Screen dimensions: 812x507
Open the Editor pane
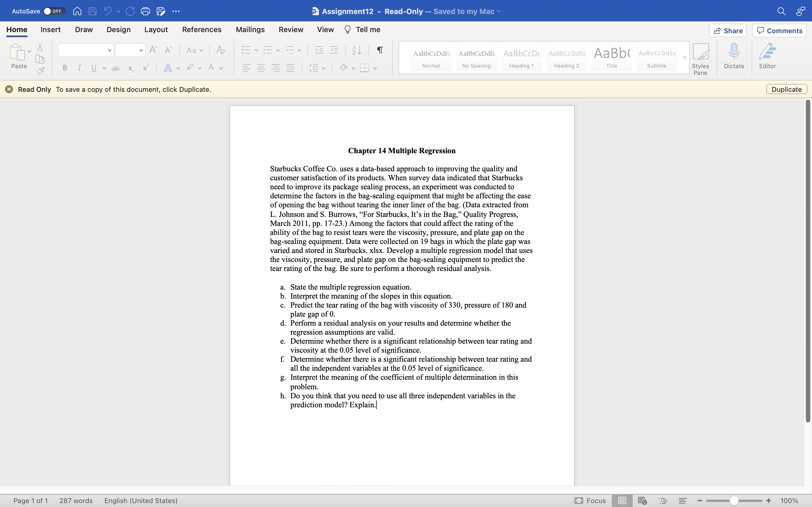point(767,56)
